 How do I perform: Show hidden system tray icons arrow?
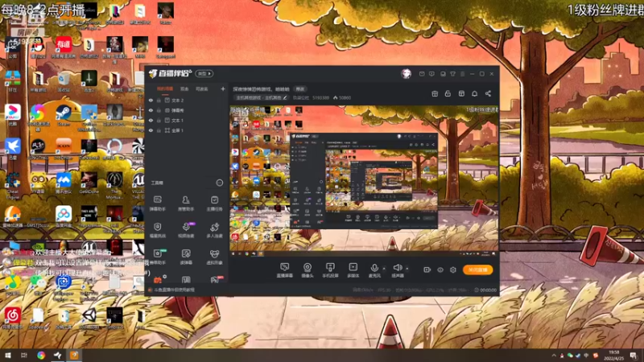554,356
